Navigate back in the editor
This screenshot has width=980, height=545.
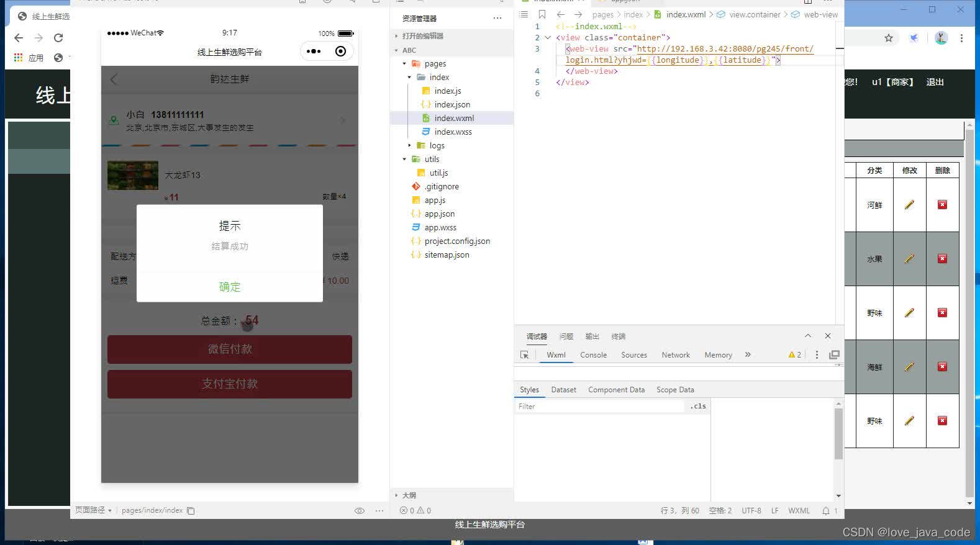(561, 14)
